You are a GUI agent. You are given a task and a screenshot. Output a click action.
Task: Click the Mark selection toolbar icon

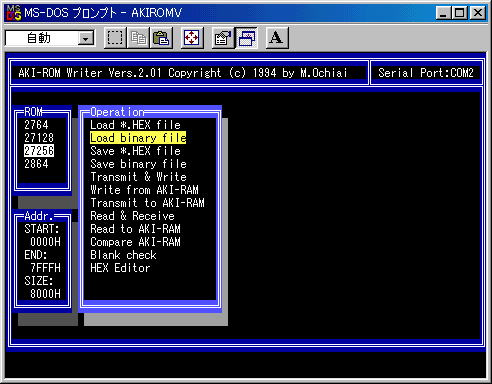coord(115,38)
